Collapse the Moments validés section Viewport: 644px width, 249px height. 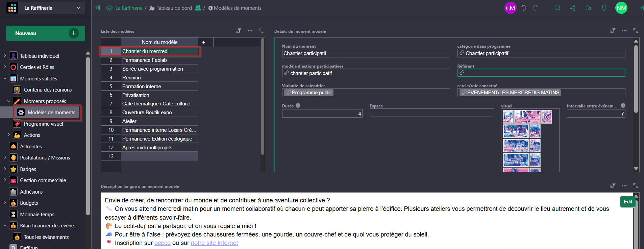coord(5,78)
